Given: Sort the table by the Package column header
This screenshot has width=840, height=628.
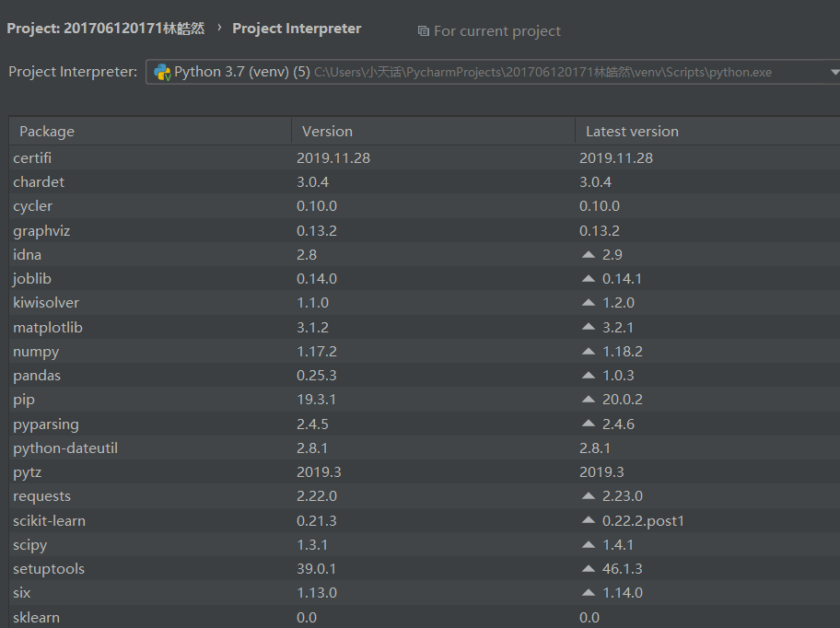Looking at the screenshot, I should pos(47,132).
